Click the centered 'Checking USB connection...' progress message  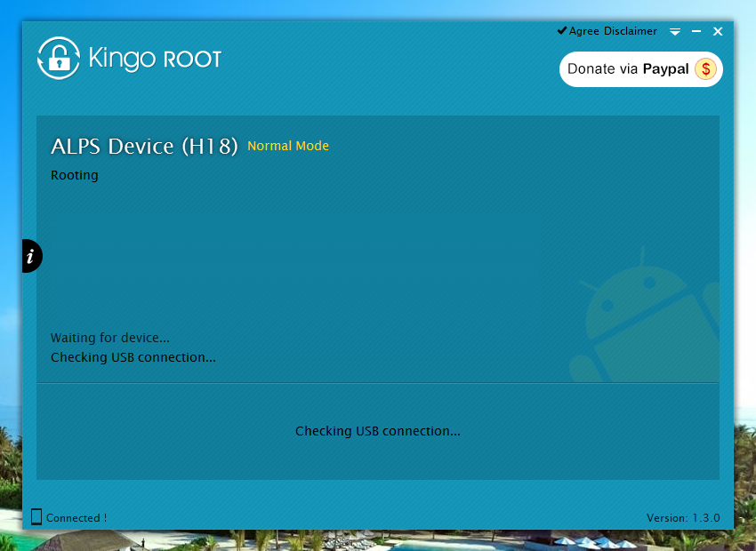(x=377, y=431)
